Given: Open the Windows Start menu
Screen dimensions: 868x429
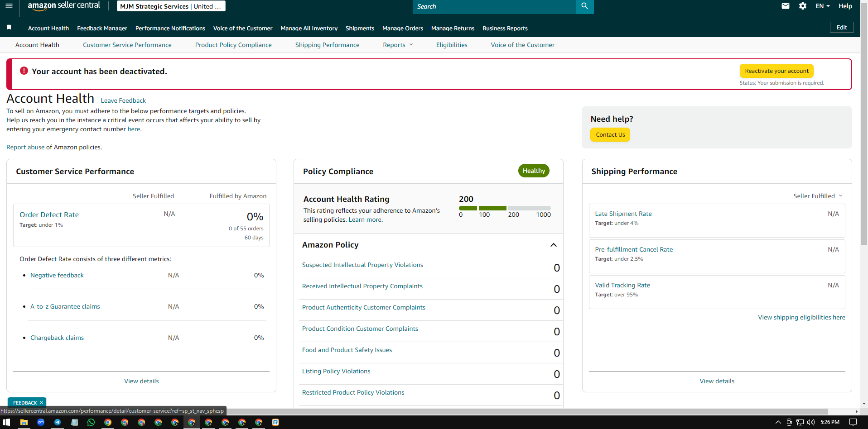Looking at the screenshot, I should (x=6, y=422).
